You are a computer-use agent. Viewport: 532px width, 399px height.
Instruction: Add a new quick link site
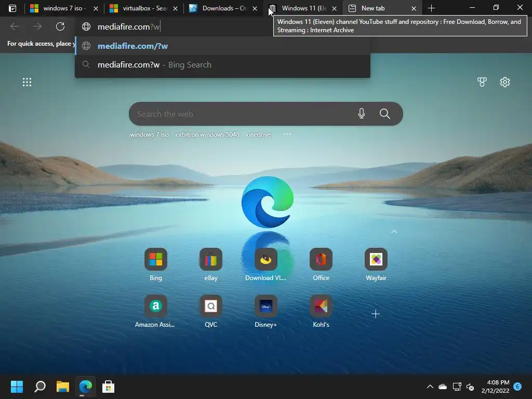tap(376, 314)
